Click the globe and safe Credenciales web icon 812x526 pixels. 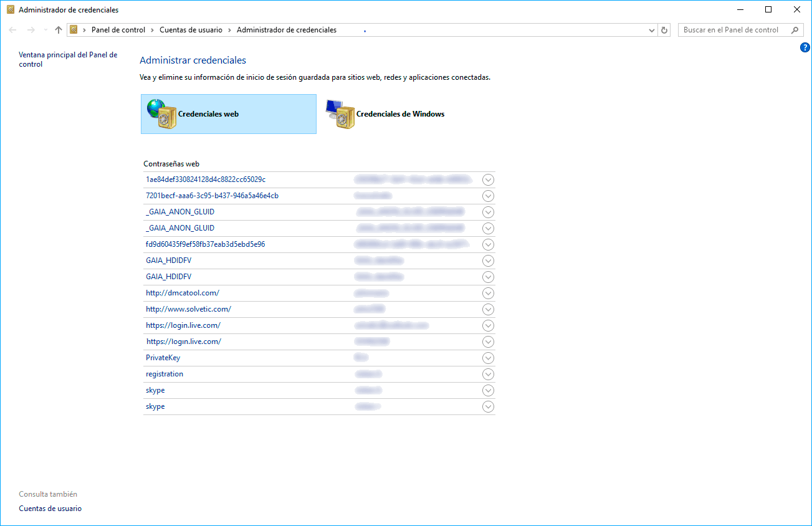[161, 114]
